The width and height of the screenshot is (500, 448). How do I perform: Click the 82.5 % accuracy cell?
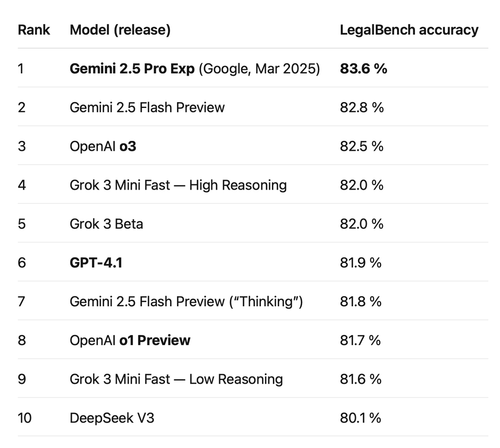tap(362, 146)
